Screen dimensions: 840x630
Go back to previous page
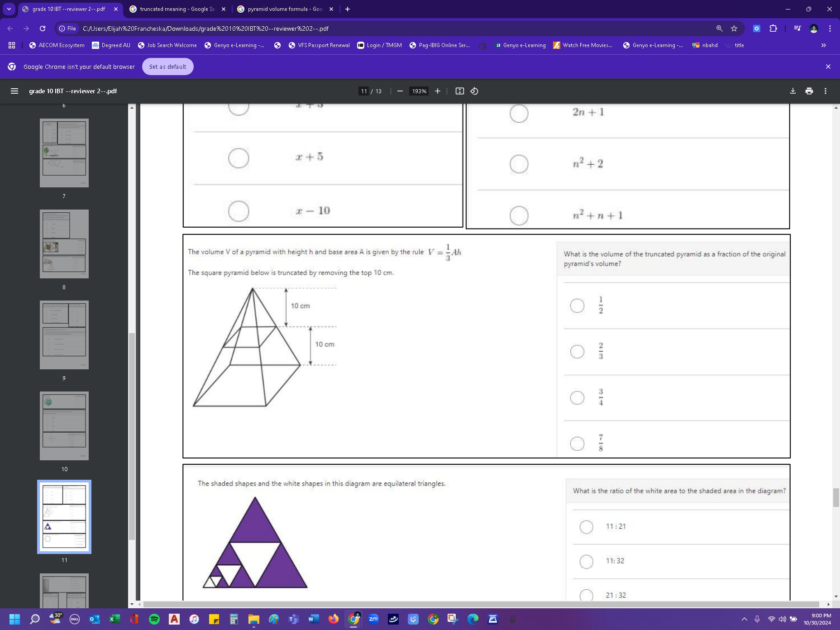pos(10,29)
